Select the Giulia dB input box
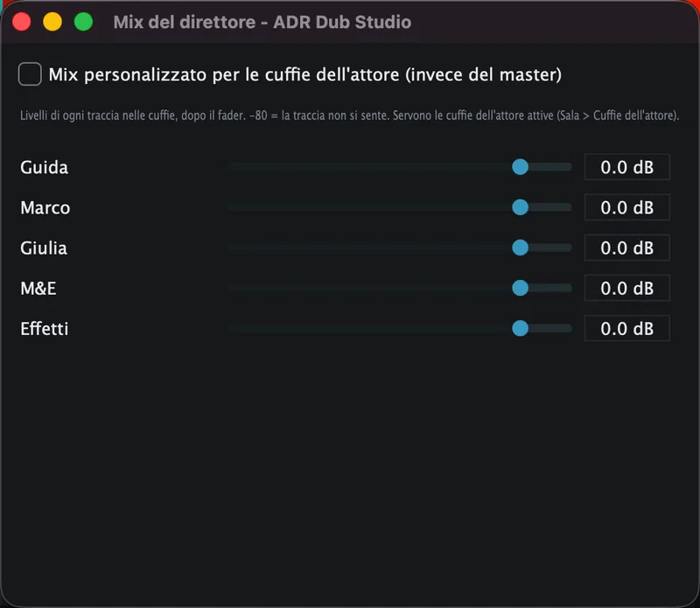 click(x=626, y=248)
